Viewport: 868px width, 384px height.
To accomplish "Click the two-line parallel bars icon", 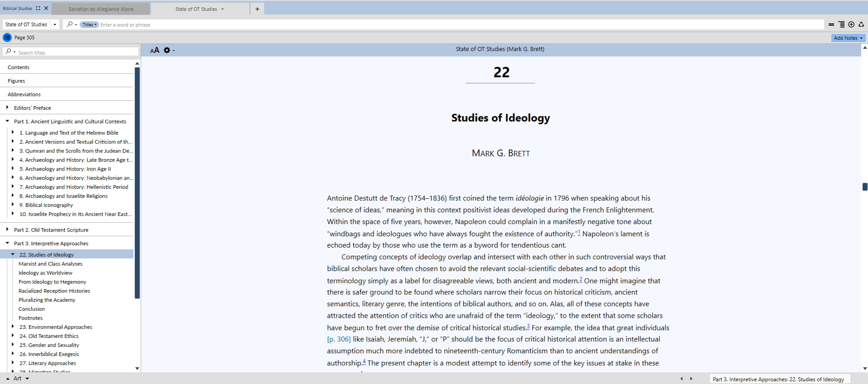I will [831, 25].
